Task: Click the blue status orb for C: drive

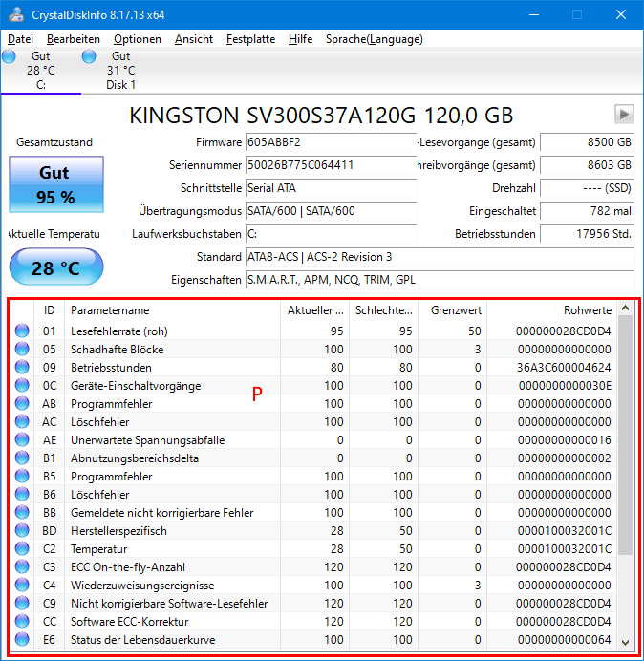Action: click(x=9, y=56)
